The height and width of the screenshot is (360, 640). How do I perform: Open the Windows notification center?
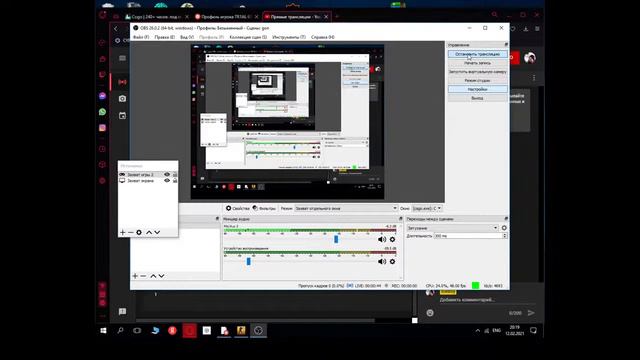533,331
